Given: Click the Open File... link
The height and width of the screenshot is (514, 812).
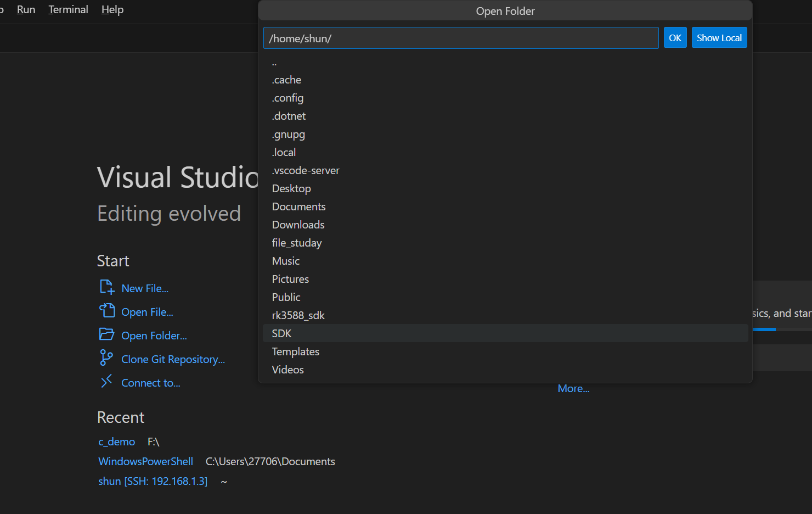Looking at the screenshot, I should pyautogui.click(x=147, y=312).
